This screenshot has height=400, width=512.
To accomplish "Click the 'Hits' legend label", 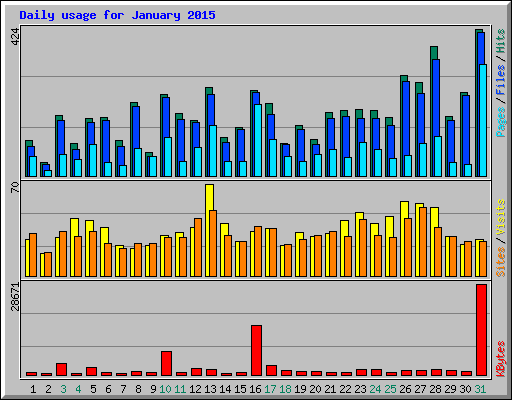I will click(501, 41).
